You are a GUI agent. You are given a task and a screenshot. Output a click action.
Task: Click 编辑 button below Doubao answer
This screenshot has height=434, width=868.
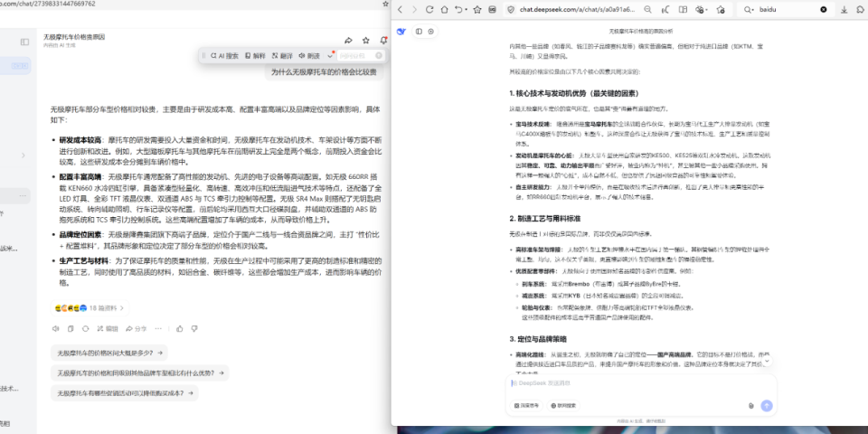[108, 328]
